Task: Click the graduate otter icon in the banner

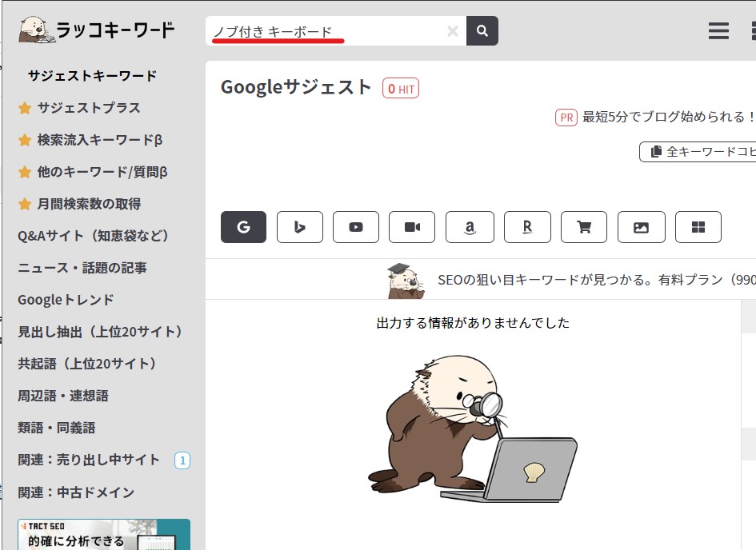Action: [x=406, y=281]
